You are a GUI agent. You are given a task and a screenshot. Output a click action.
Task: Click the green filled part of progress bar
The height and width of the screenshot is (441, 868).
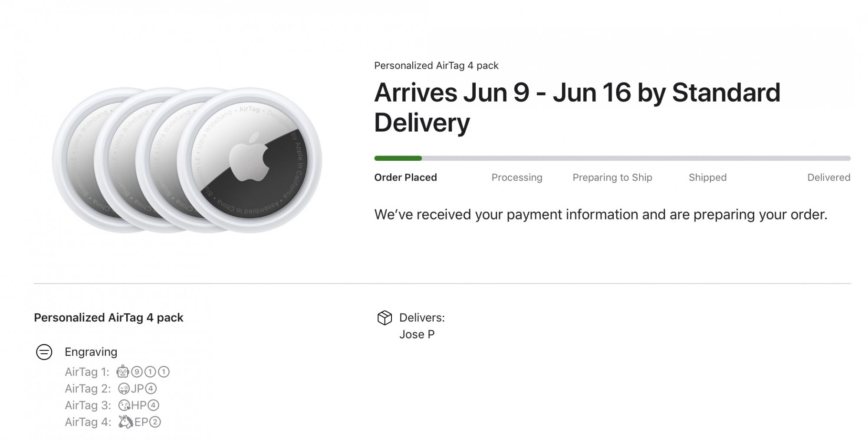click(398, 158)
